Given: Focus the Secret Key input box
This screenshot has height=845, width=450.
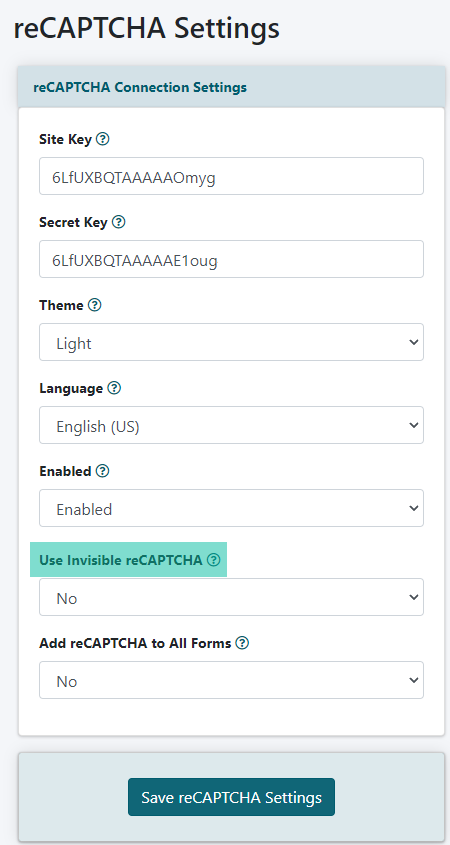Looking at the screenshot, I should (231, 259).
